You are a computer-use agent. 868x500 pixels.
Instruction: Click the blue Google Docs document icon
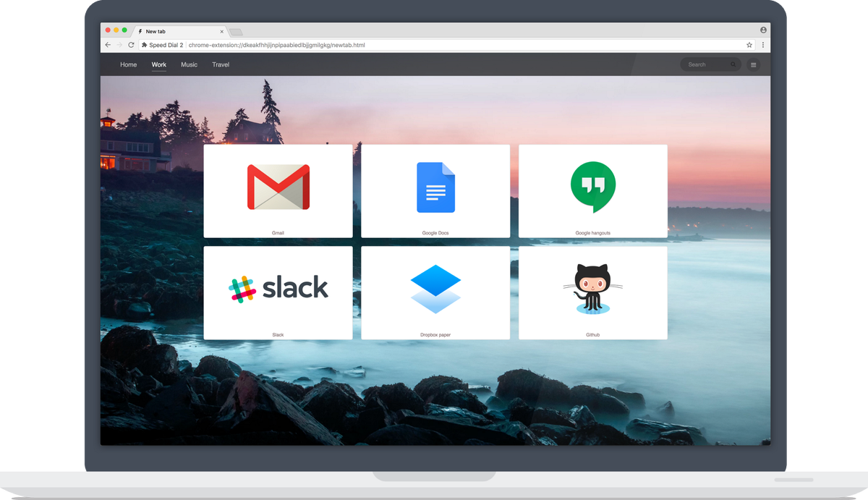coord(435,187)
